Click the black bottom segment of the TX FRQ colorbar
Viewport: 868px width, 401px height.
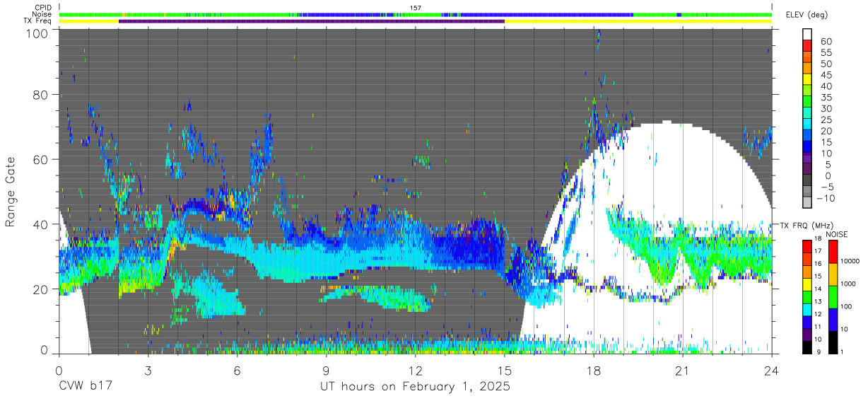pos(807,346)
